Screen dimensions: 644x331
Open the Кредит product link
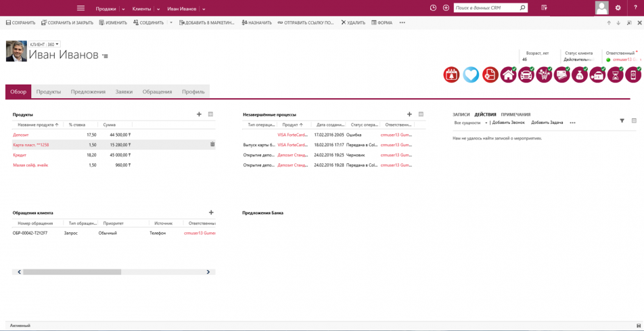(x=20, y=155)
